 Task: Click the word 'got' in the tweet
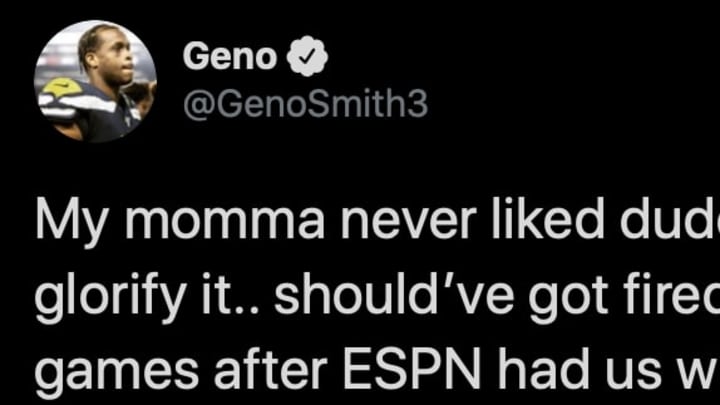563,297
